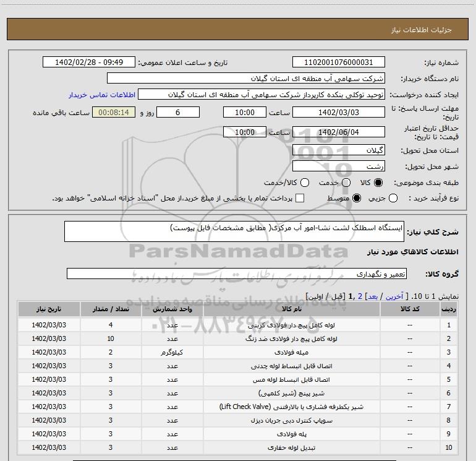The width and height of the screenshot is (476, 461).
Task: Go to next page link بعد
Action: tap(373, 296)
